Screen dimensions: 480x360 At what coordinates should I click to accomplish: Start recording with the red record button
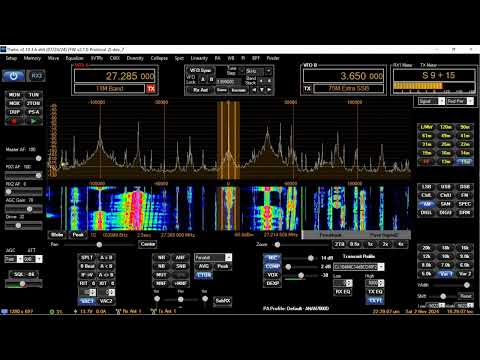pyautogui.click(x=14, y=121)
